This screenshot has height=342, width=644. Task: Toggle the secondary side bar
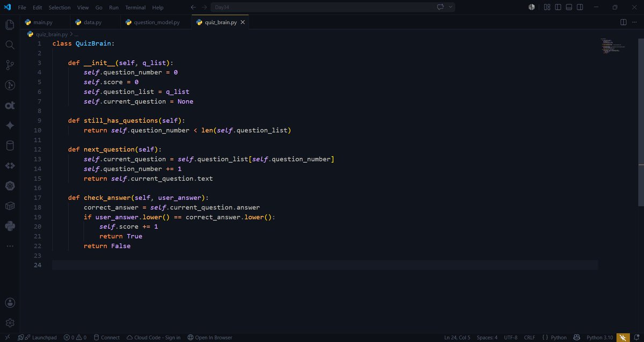(581, 8)
